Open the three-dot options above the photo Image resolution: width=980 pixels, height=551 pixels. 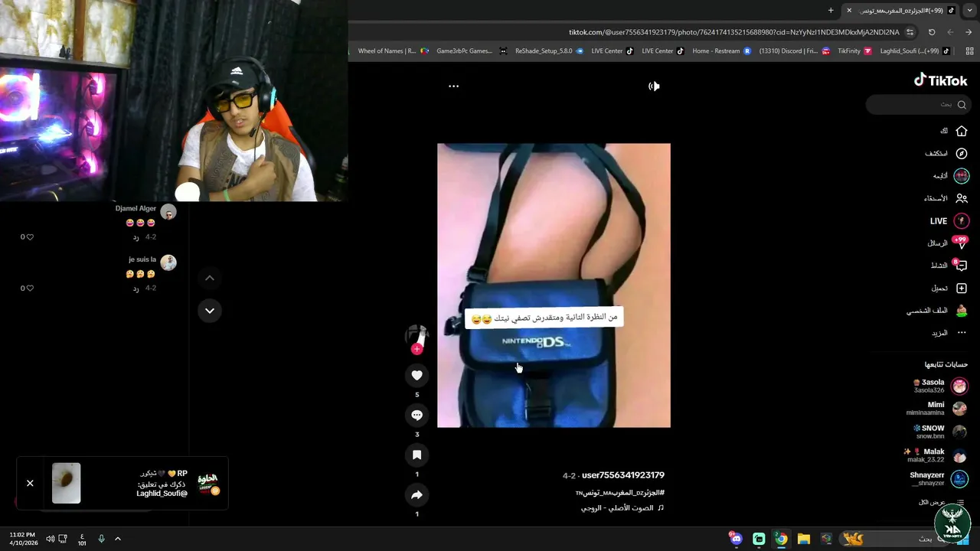click(x=453, y=86)
